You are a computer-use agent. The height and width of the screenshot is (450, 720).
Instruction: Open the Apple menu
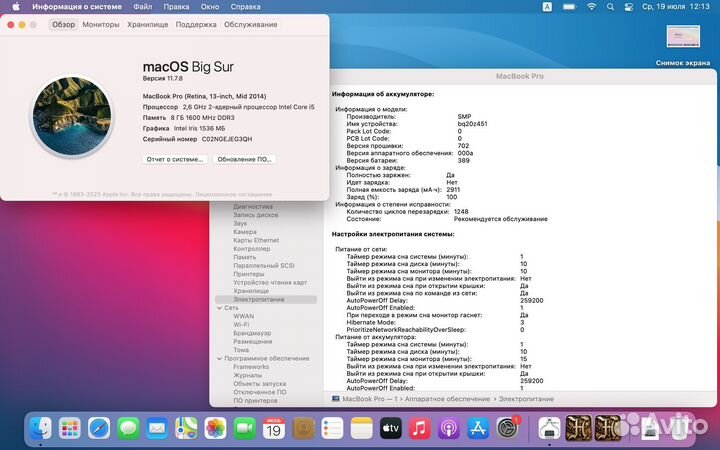16,6
